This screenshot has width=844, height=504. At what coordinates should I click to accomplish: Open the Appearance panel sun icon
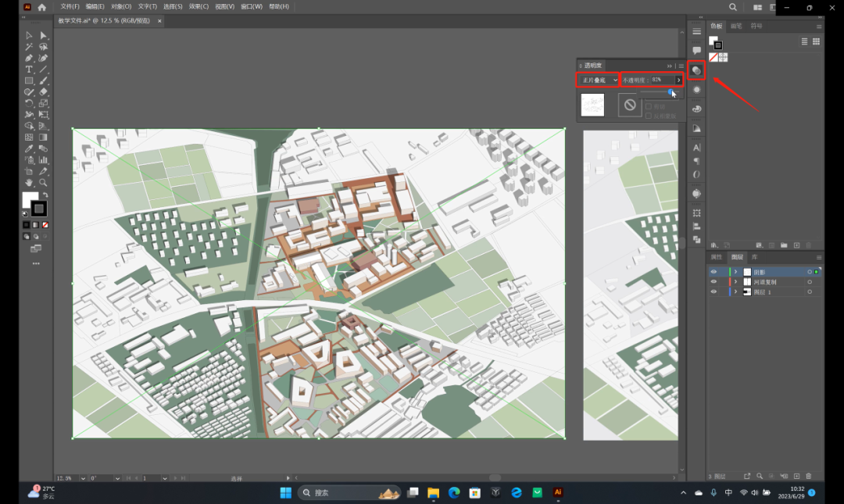[x=696, y=90]
